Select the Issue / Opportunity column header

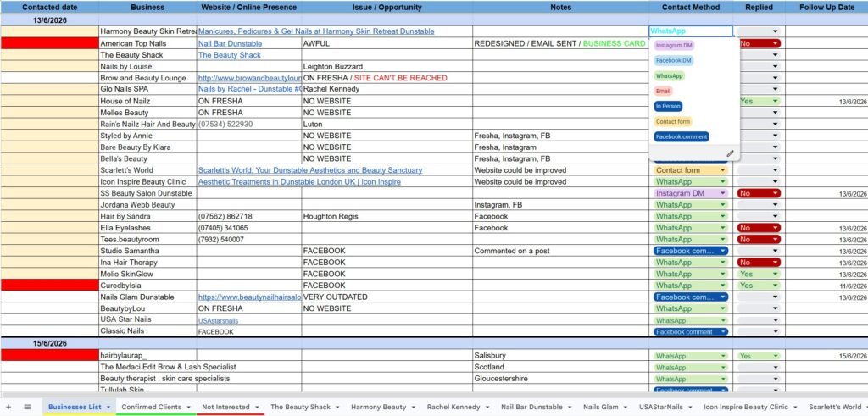pyautogui.click(x=387, y=7)
